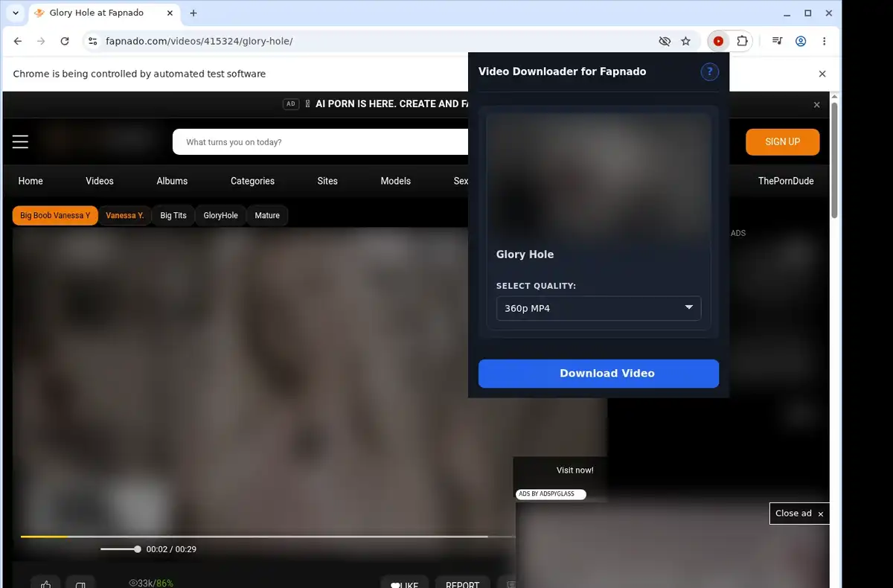Open the Models nav item
This screenshot has width=893, height=588.
[395, 181]
